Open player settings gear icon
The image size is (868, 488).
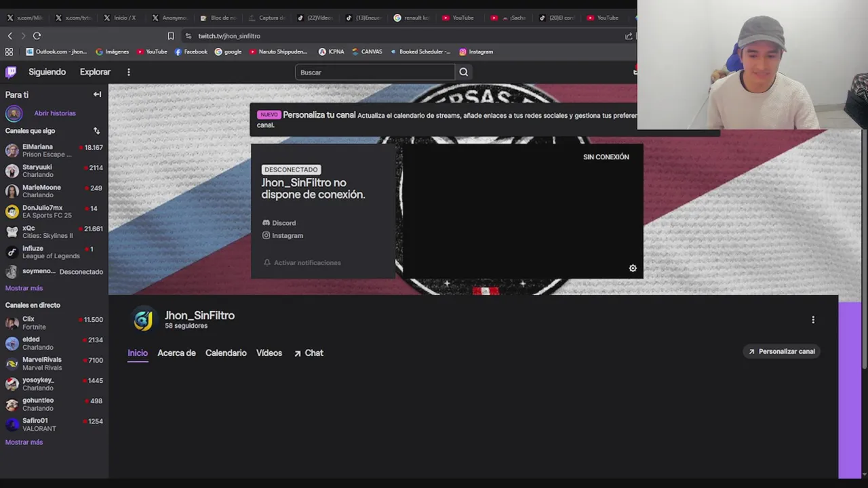(x=633, y=268)
